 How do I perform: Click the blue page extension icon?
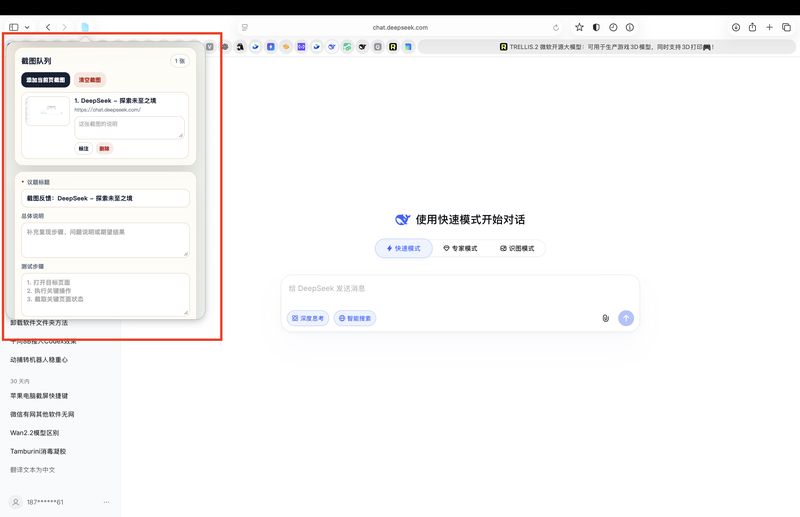pyautogui.click(x=85, y=27)
